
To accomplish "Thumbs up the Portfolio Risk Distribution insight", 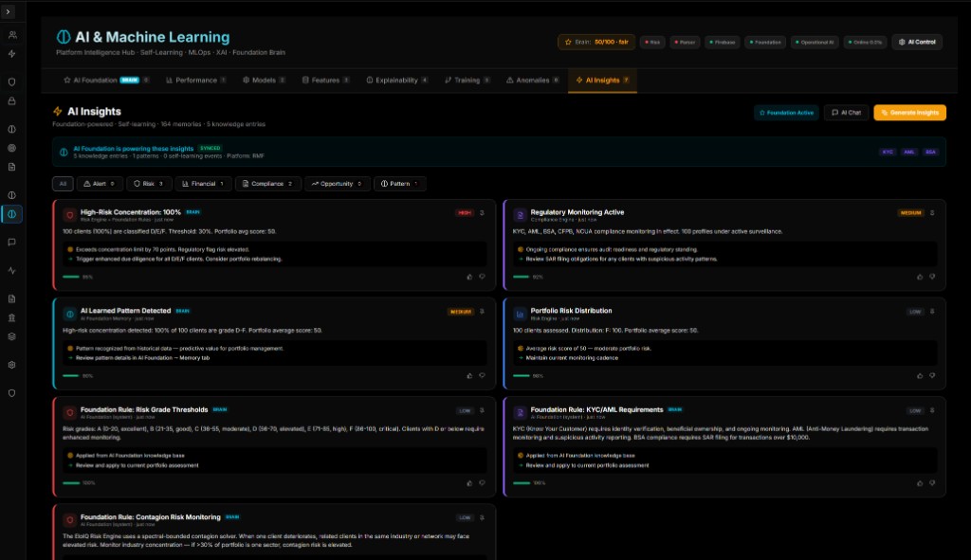I will point(919,375).
